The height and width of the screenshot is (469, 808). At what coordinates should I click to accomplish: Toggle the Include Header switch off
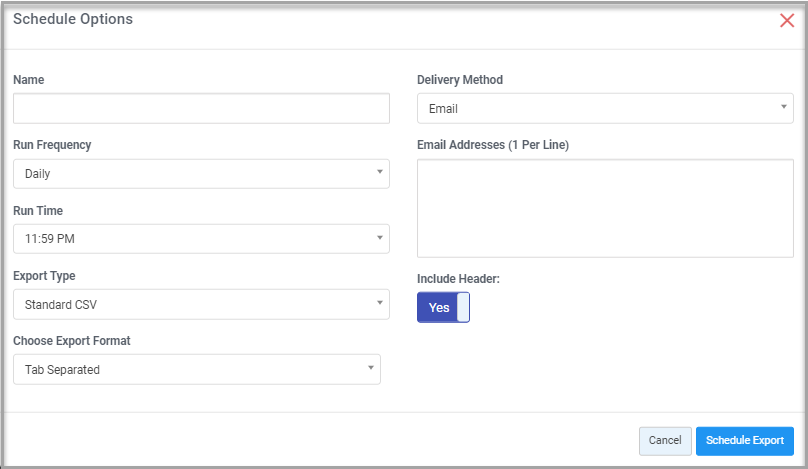click(x=443, y=307)
